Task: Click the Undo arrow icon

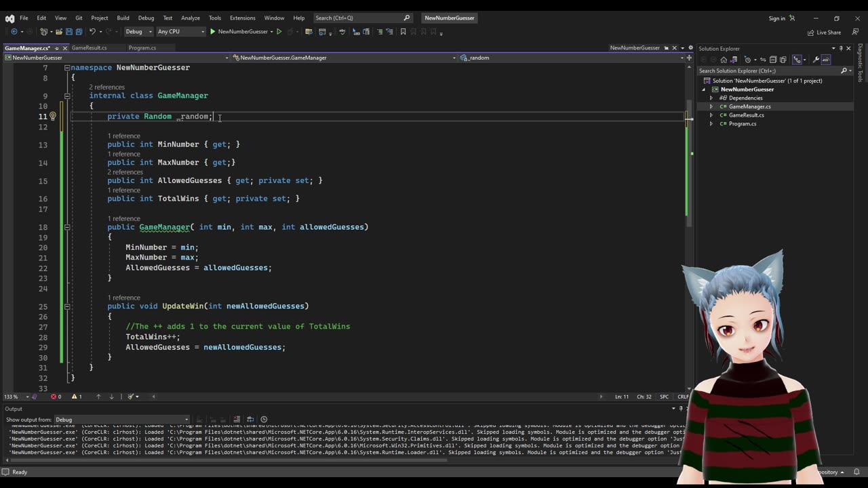Action: click(93, 31)
